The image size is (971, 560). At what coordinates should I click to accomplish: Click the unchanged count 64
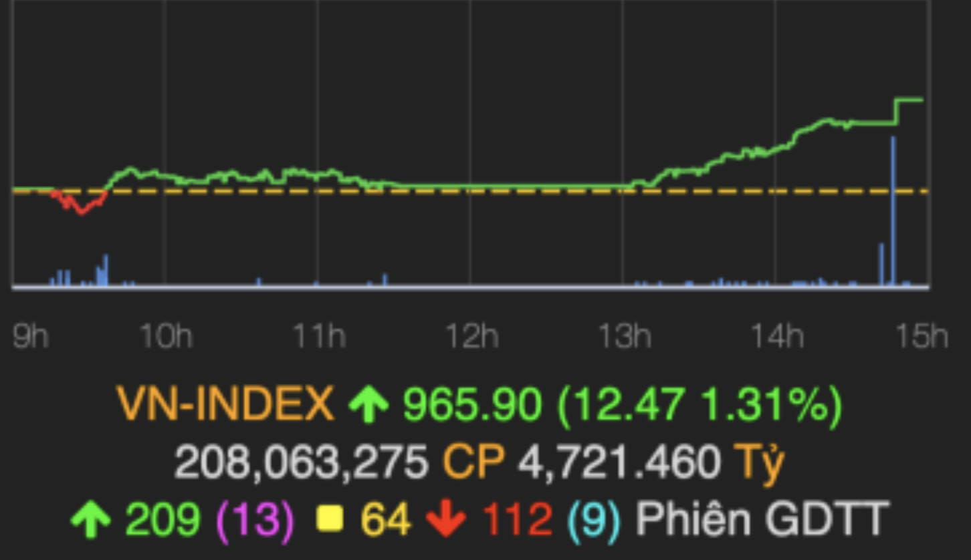[386, 520]
